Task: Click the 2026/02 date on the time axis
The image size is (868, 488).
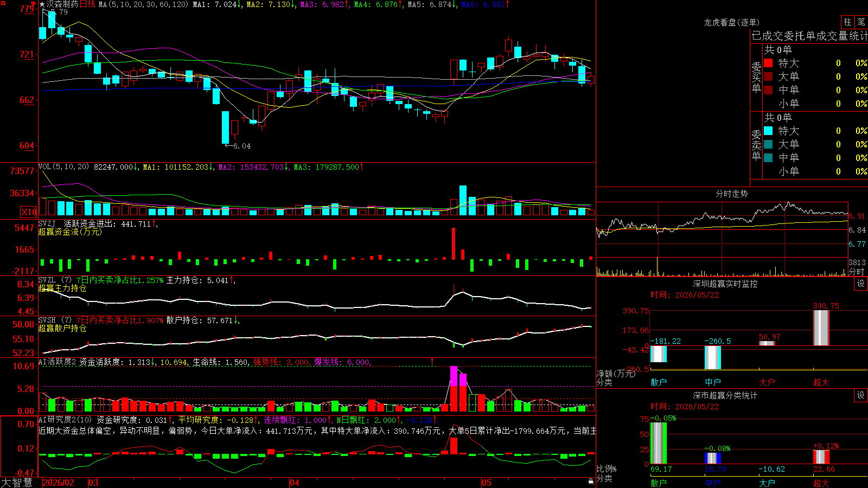Action: pos(59,483)
